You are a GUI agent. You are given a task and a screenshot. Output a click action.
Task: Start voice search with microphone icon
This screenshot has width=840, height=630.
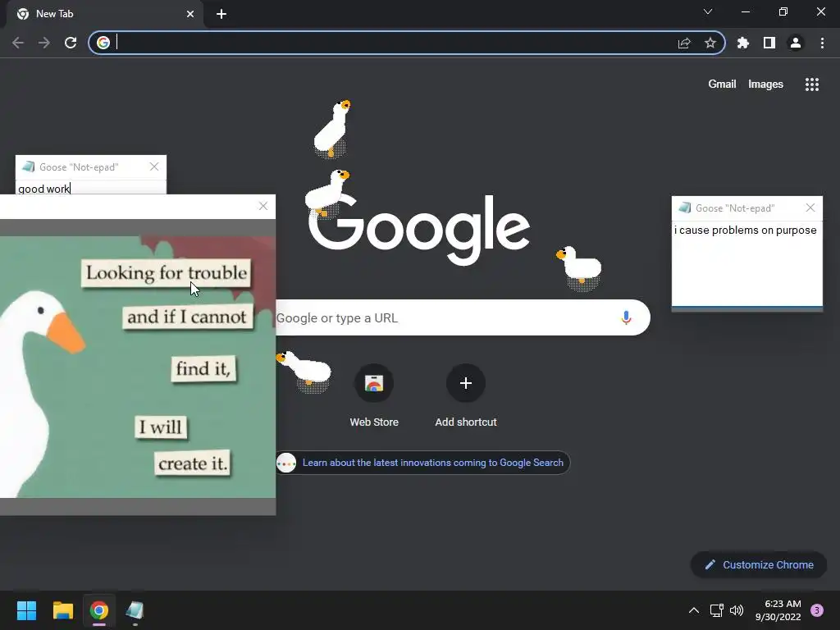(x=626, y=317)
